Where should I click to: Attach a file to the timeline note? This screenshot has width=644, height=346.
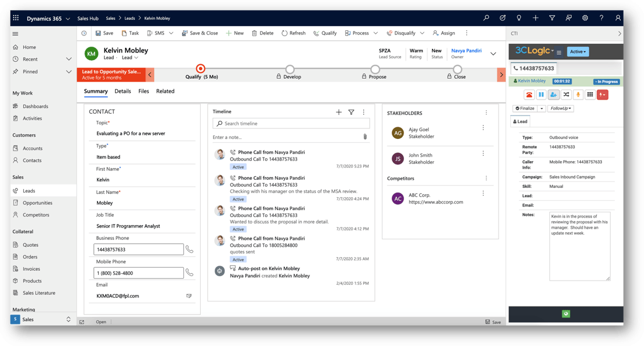(x=365, y=137)
